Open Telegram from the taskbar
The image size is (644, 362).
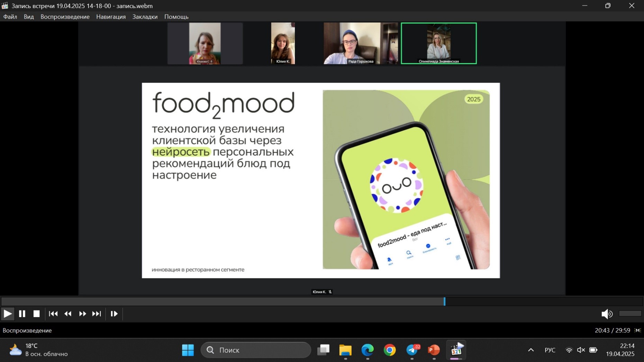[412, 350]
